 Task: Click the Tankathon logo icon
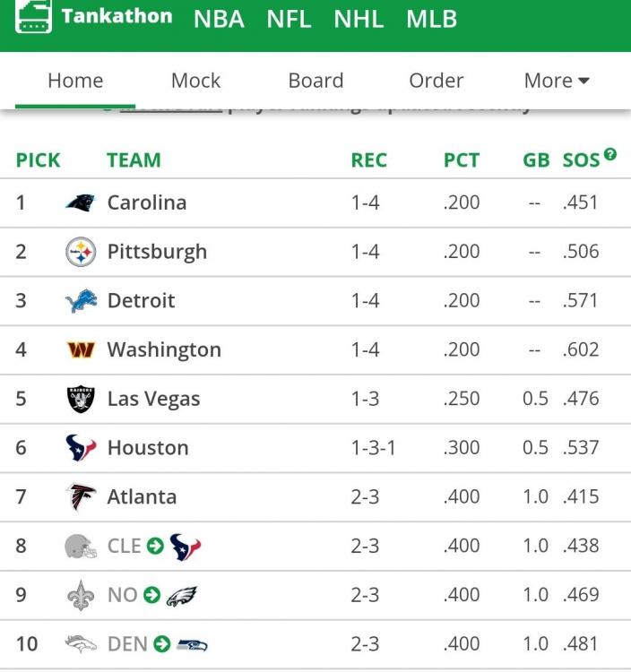click(x=33, y=17)
